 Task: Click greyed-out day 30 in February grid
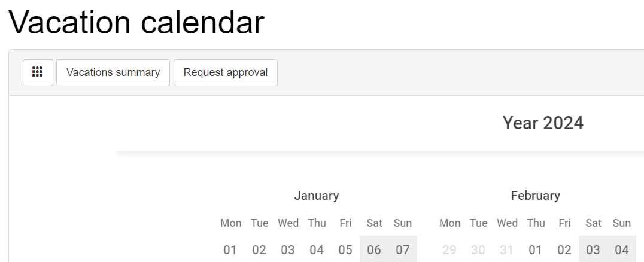[478, 249]
